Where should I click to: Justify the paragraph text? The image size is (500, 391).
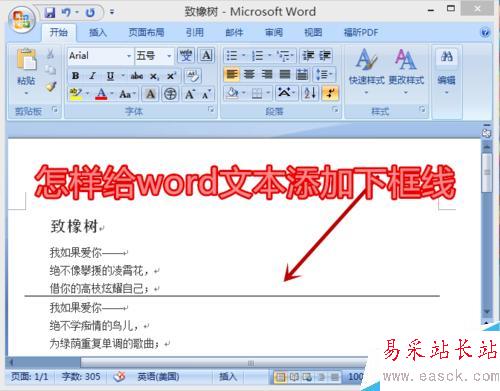tap(284, 74)
